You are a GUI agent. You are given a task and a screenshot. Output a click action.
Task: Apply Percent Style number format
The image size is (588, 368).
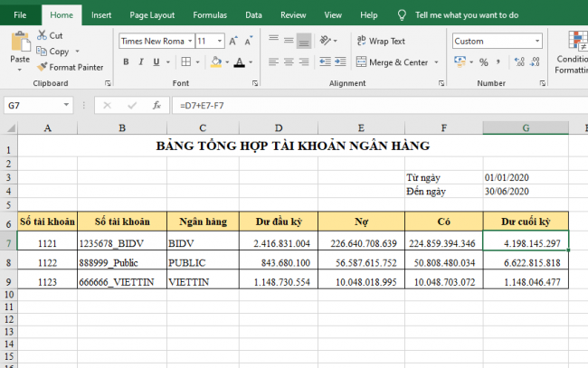coord(483,62)
